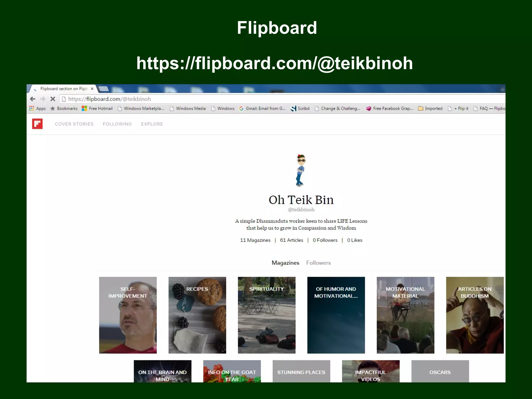This screenshot has height=399, width=532.
Task: Click the Oh Teik Bin profile name
Action: 301,200
